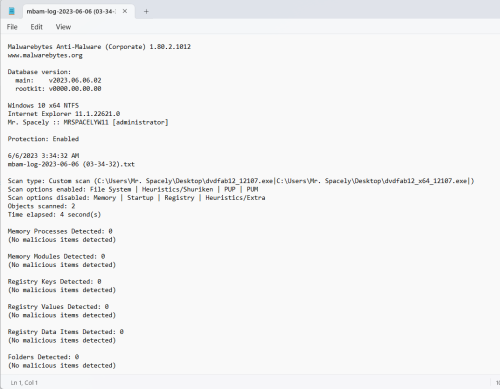The height and width of the screenshot is (389, 500).
Task: Click the 'Folders Detected: 0' line
Action: click(x=43, y=357)
